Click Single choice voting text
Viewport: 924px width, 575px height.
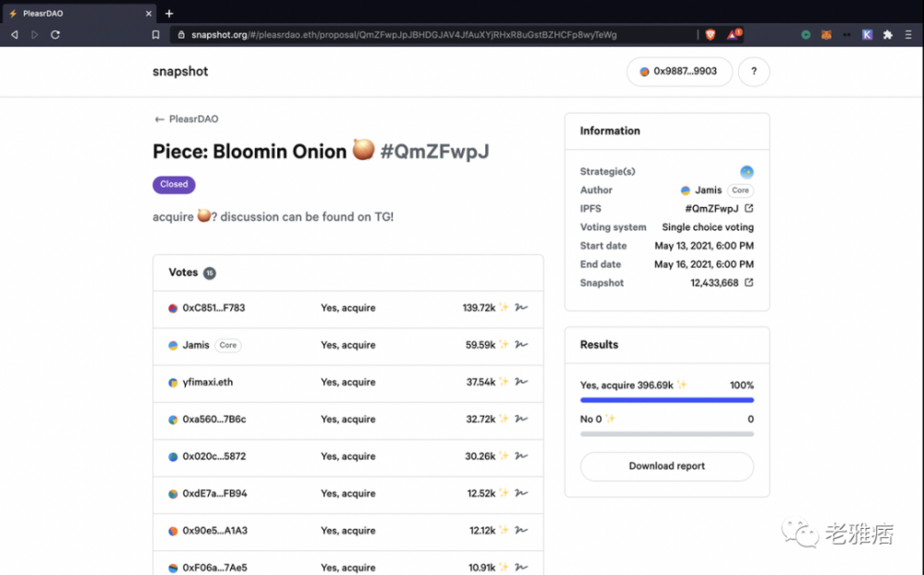tap(708, 227)
